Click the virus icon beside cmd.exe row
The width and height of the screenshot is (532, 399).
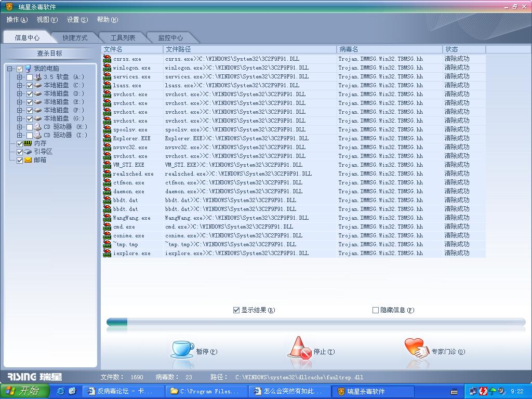[107, 227]
